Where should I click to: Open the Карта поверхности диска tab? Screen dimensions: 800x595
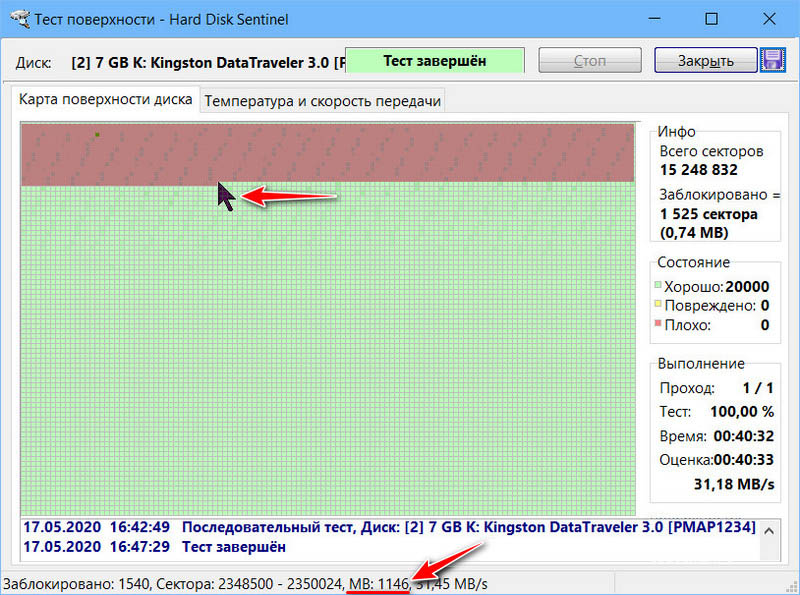click(x=105, y=100)
